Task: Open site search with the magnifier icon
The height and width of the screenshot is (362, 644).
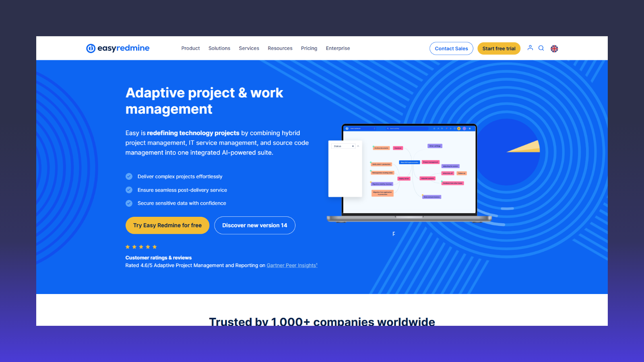Action: click(x=541, y=48)
